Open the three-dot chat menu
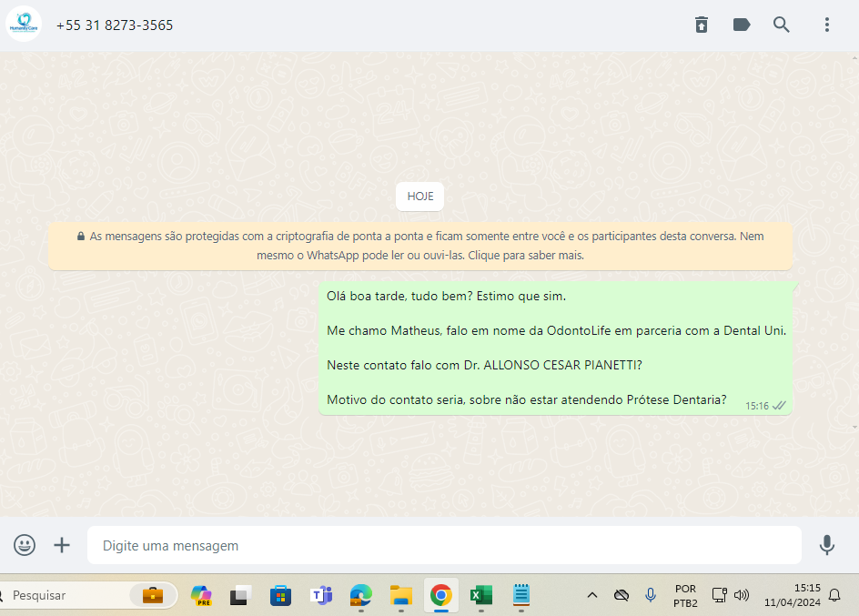859x616 pixels. coord(826,25)
